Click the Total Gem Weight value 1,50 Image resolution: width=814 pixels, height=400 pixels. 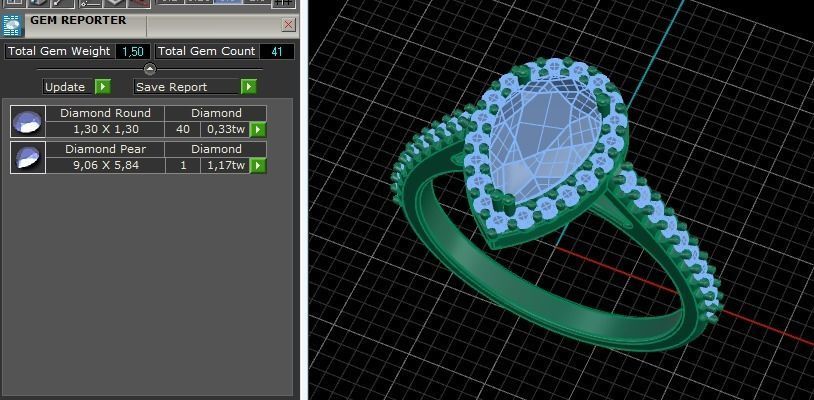pos(133,51)
